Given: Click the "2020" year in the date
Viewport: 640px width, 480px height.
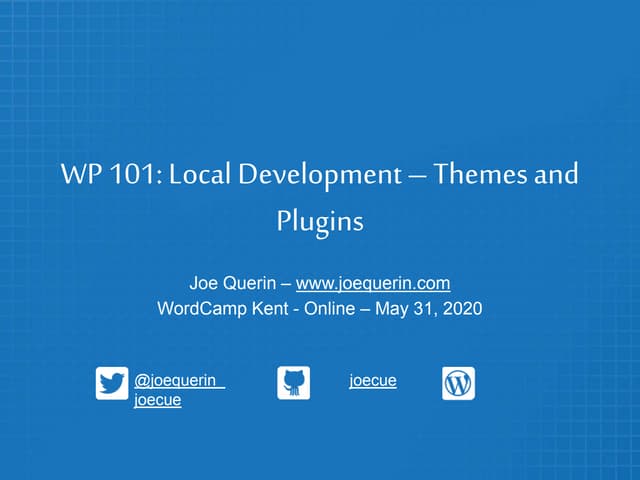Looking at the screenshot, I should 463,309.
